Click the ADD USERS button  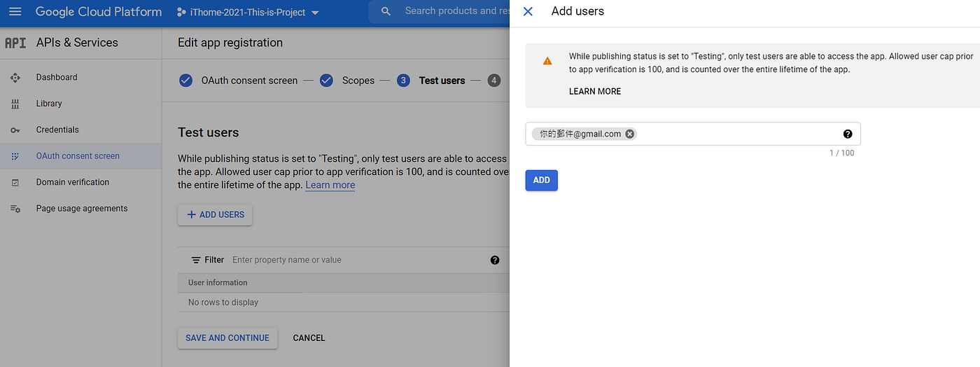pos(215,215)
